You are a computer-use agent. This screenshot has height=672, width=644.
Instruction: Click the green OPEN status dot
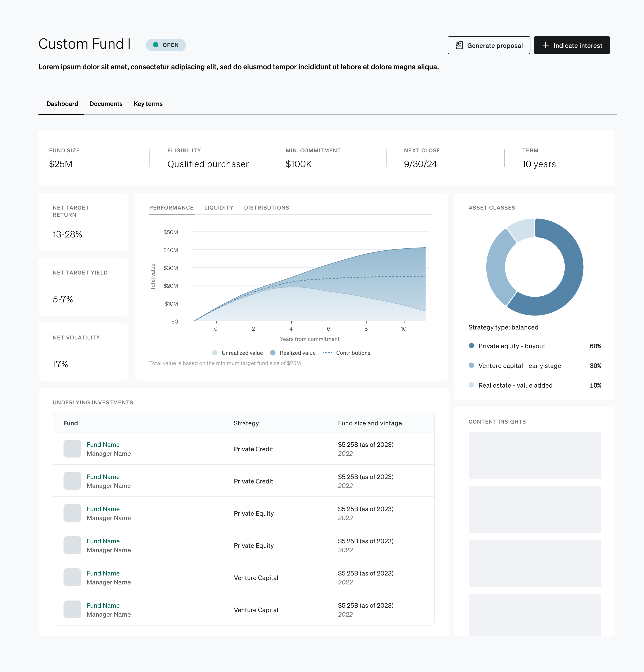(155, 45)
